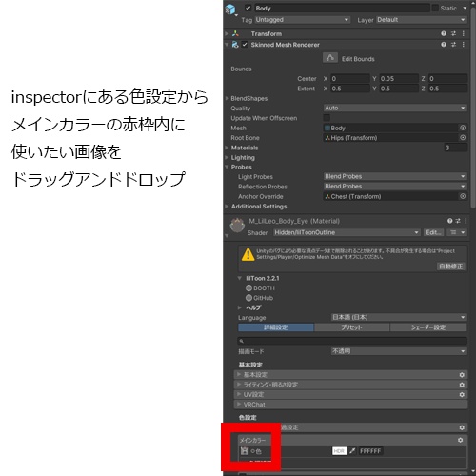Open the 描画モード dropdown showing 不透明

[x=399, y=351]
